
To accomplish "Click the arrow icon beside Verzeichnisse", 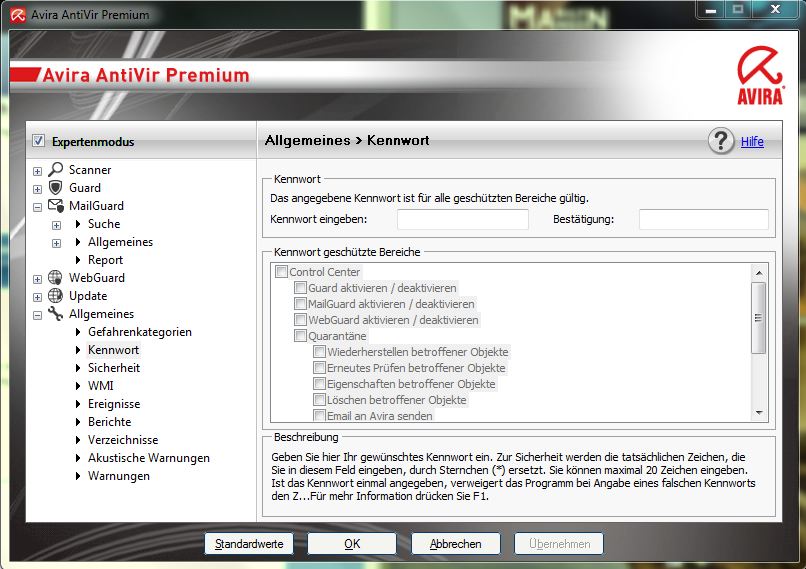I will click(x=78, y=440).
